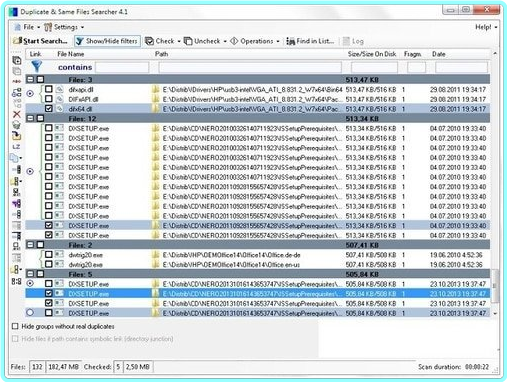507x382 pixels.
Task: Click the Settings tools icon in menu bar
Action: 48,27
